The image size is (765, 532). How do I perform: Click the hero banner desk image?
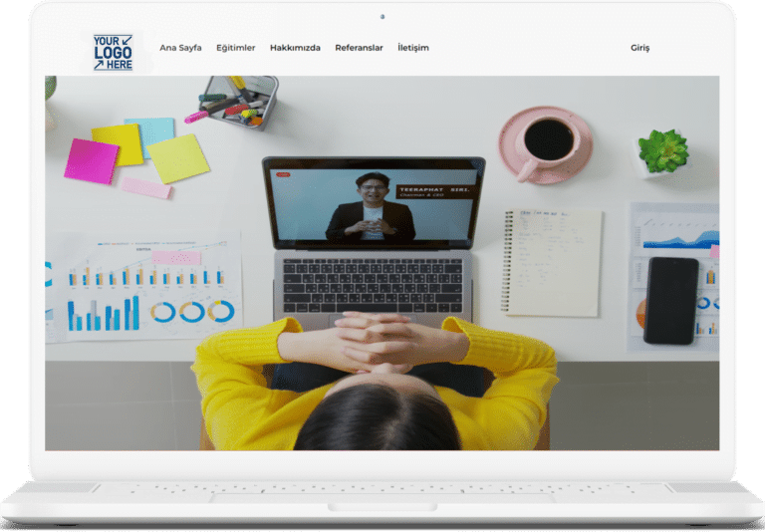point(382,263)
